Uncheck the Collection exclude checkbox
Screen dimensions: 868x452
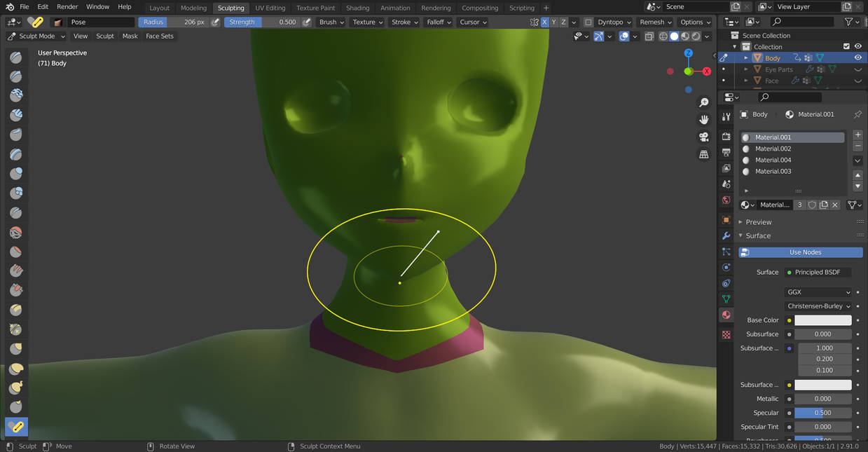[x=846, y=47]
